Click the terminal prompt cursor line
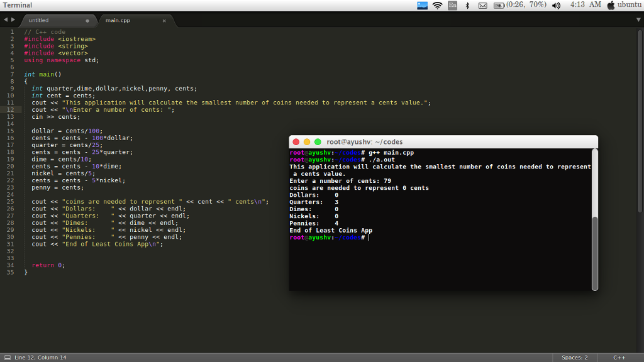The image size is (644, 362). click(x=330, y=238)
